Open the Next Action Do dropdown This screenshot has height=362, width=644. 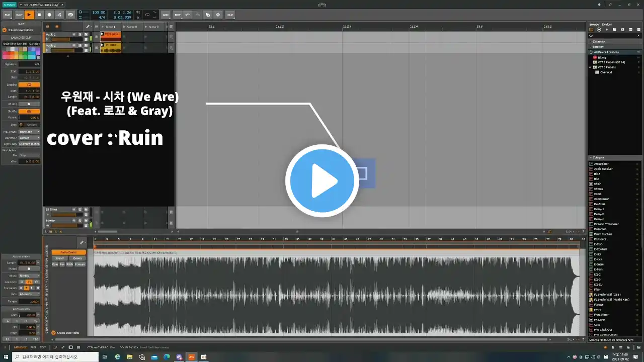click(29, 155)
